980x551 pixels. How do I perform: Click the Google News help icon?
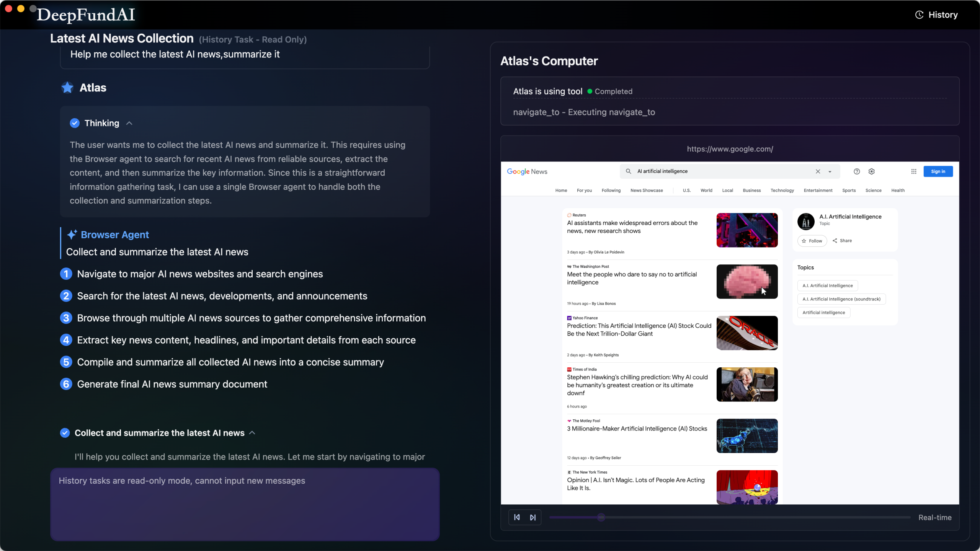(857, 171)
